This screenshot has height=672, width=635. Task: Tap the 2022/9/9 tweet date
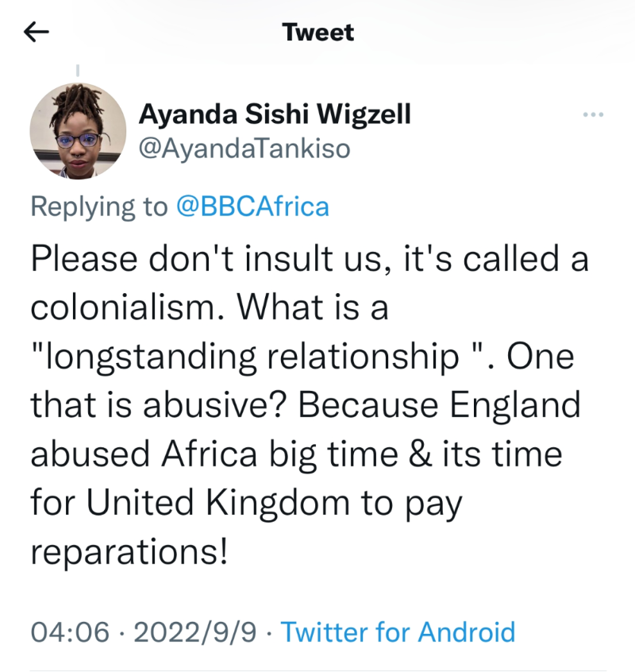coord(194,631)
